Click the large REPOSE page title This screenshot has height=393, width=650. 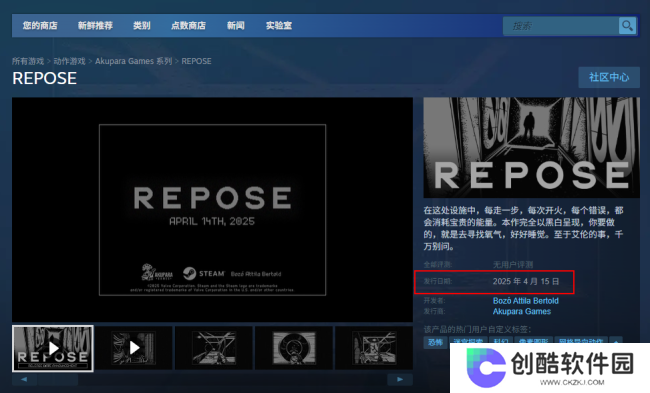point(44,78)
